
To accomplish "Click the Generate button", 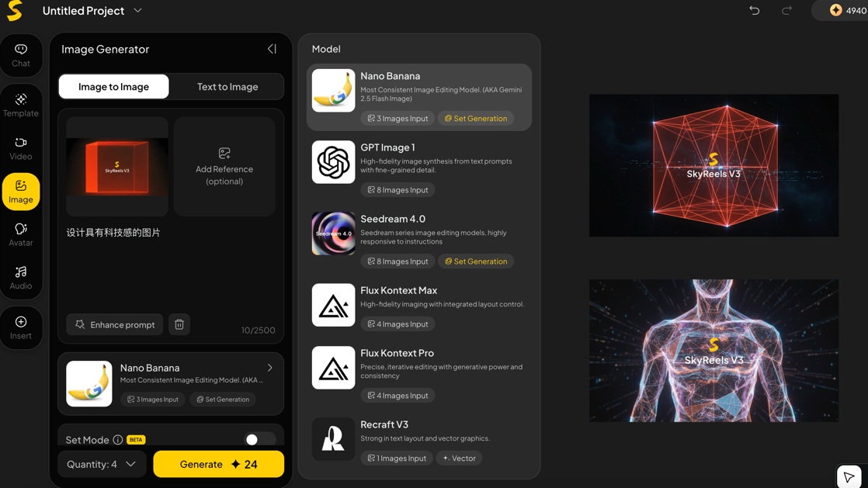I will click(218, 463).
